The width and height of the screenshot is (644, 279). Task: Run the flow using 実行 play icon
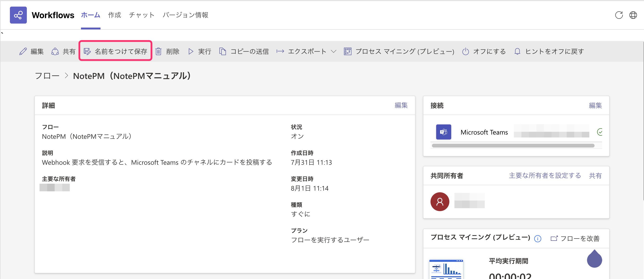tap(191, 51)
